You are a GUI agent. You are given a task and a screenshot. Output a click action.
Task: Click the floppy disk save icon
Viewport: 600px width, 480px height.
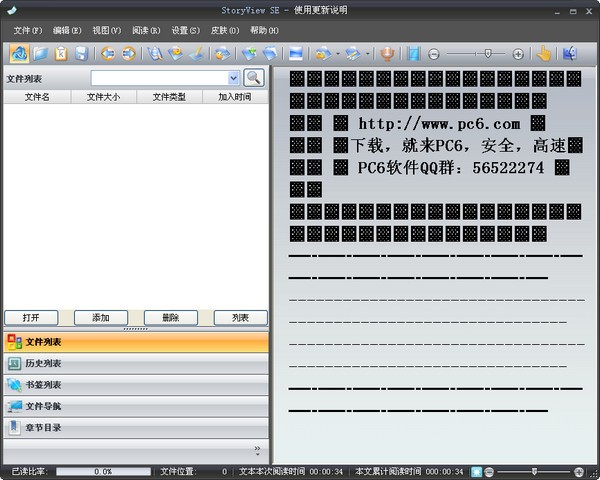(x=81, y=53)
